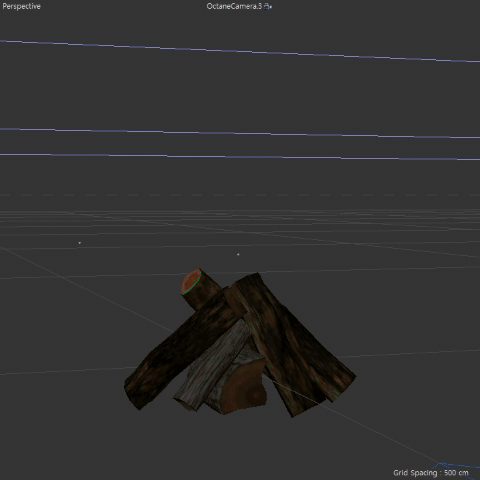Screen dimensions: 480x480
Task: Select the wide dark log leaning right
Action: pos(300,337)
